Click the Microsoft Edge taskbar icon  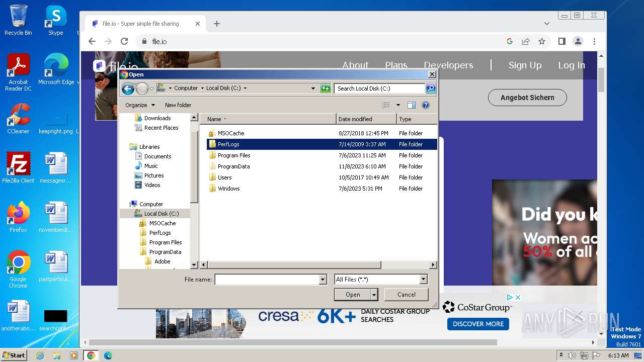pos(108,355)
